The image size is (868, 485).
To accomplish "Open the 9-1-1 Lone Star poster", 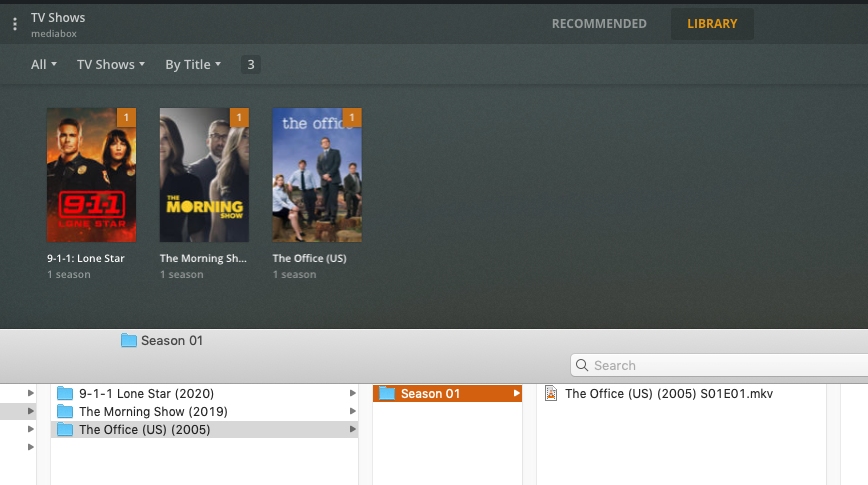I will coord(91,175).
